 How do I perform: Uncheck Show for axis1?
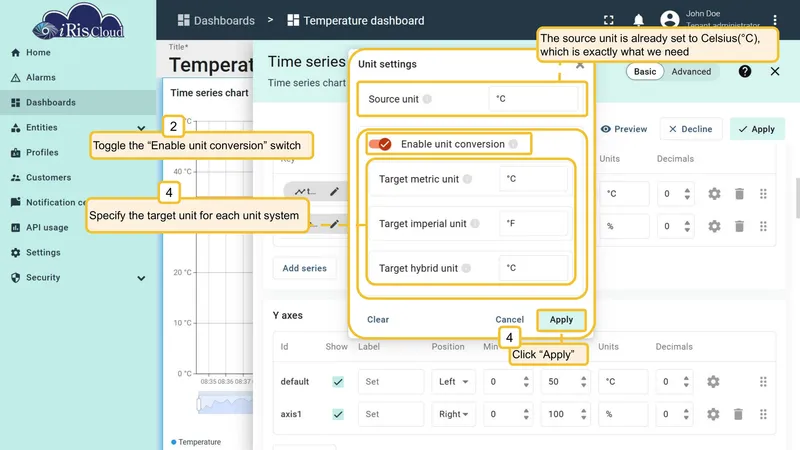pos(338,414)
